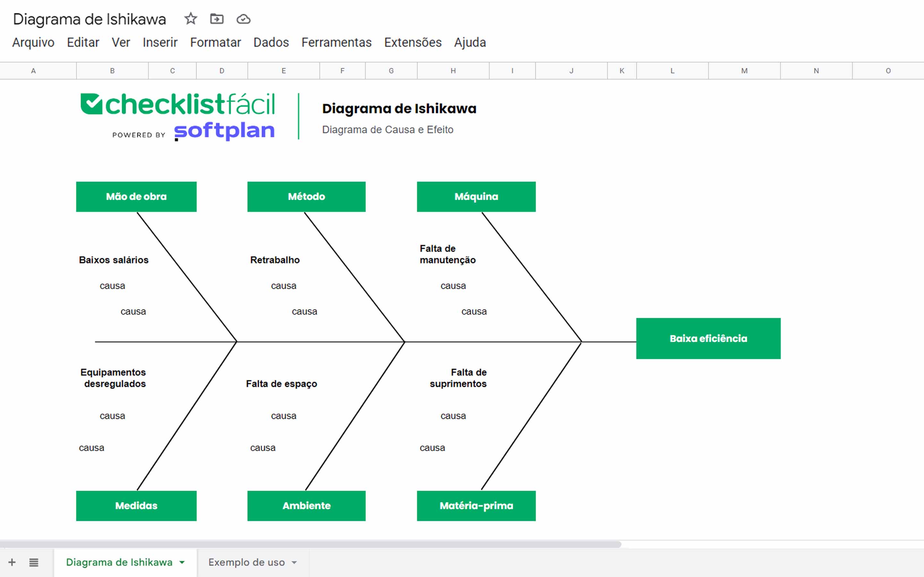Add a new sheet with the plus icon

pos(13,562)
